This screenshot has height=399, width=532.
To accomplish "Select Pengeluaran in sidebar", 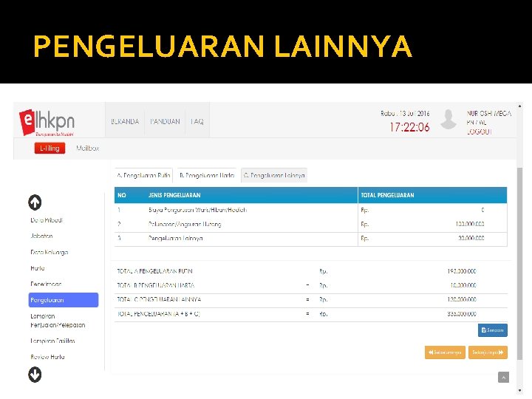I will point(64,300).
